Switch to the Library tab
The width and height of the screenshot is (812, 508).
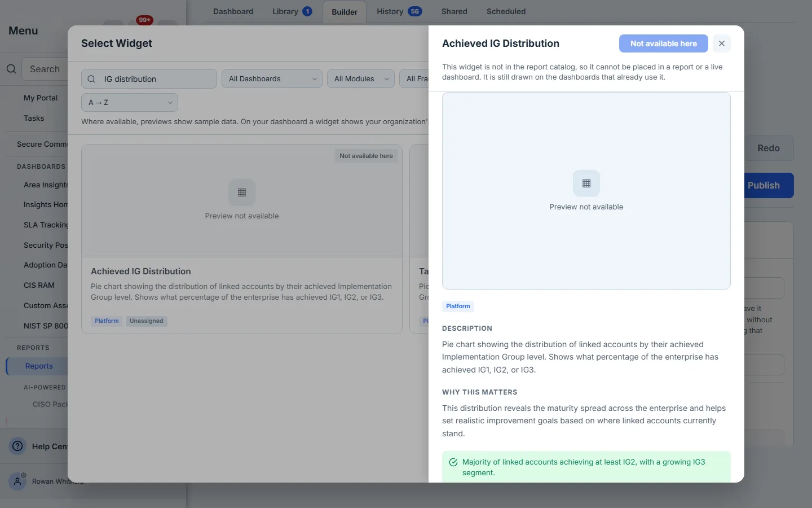(292, 11)
